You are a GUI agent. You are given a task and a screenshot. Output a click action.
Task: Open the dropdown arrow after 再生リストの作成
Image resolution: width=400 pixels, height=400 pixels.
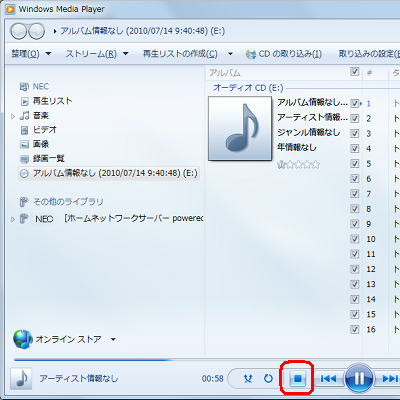[x=230, y=54]
